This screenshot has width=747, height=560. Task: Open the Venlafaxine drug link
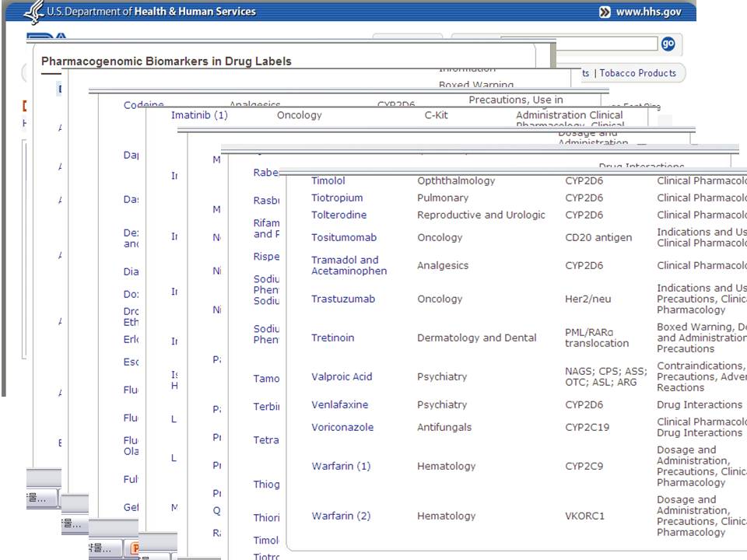340,404
